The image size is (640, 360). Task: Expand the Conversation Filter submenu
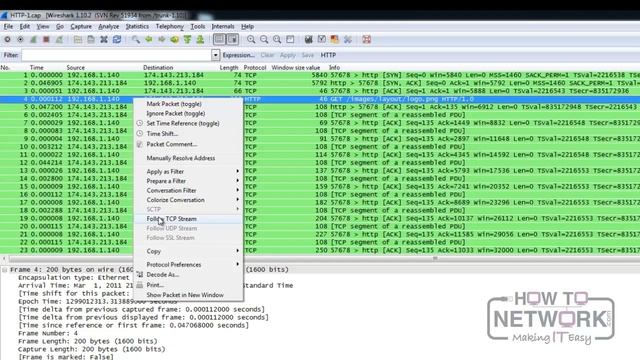(x=188, y=190)
